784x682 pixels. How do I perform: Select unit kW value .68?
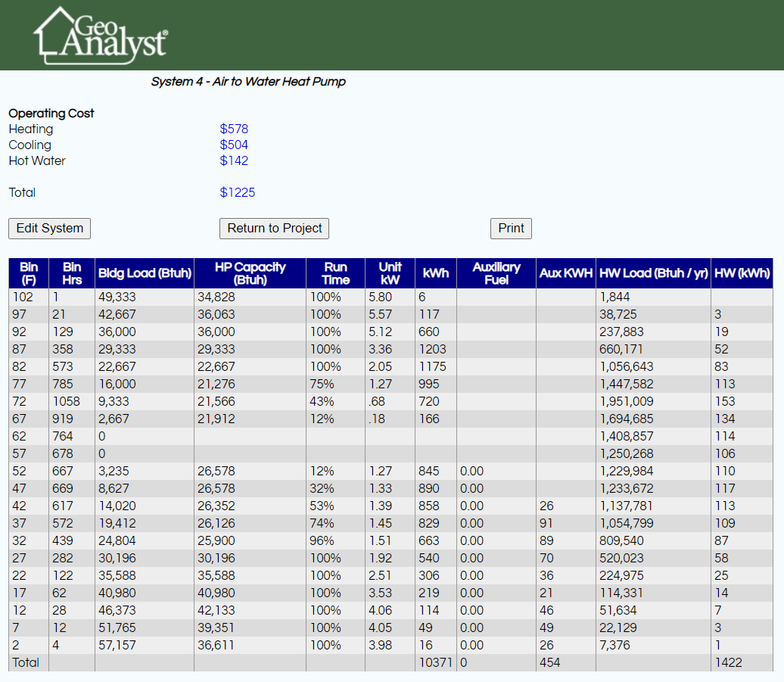[377, 401]
